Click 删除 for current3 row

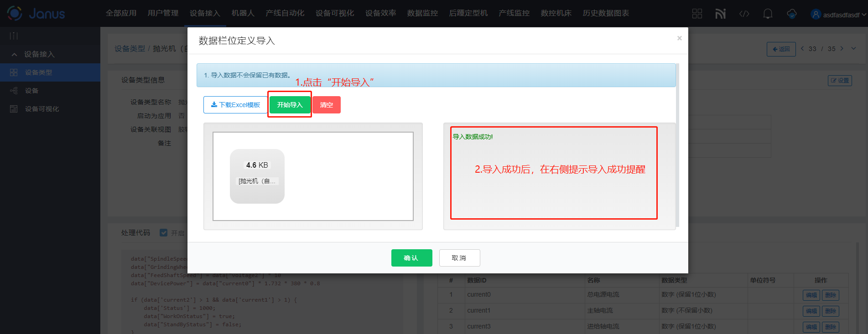point(831,327)
